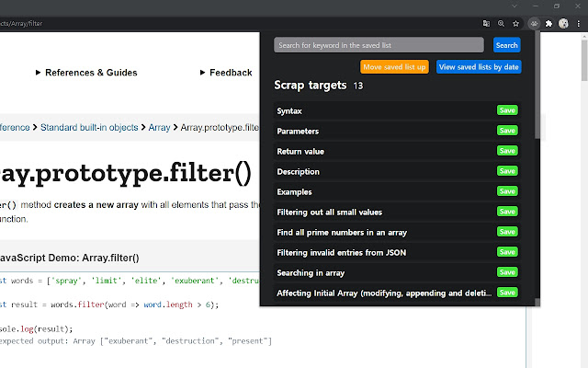Save the Affecting Initial Array entry
The height and width of the screenshot is (368, 588).
(x=507, y=293)
